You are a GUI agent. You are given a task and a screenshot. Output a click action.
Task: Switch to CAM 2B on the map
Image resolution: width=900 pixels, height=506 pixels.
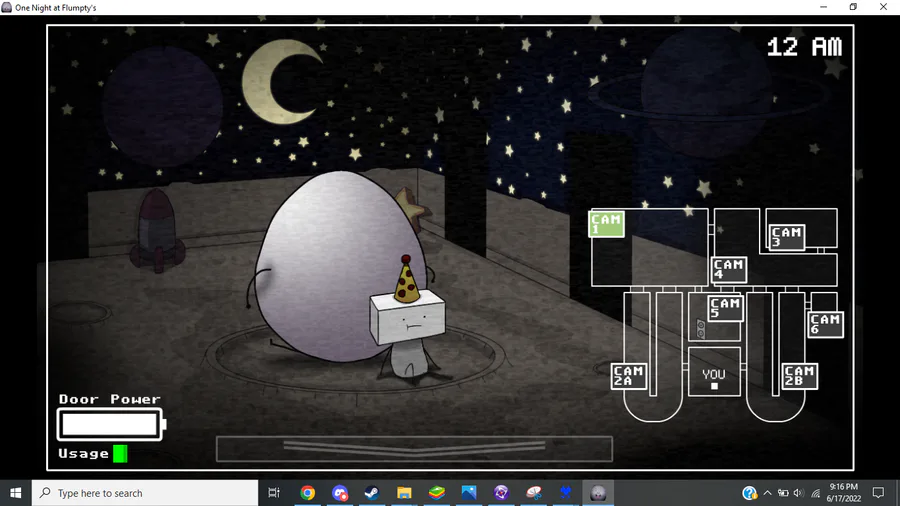(x=800, y=376)
